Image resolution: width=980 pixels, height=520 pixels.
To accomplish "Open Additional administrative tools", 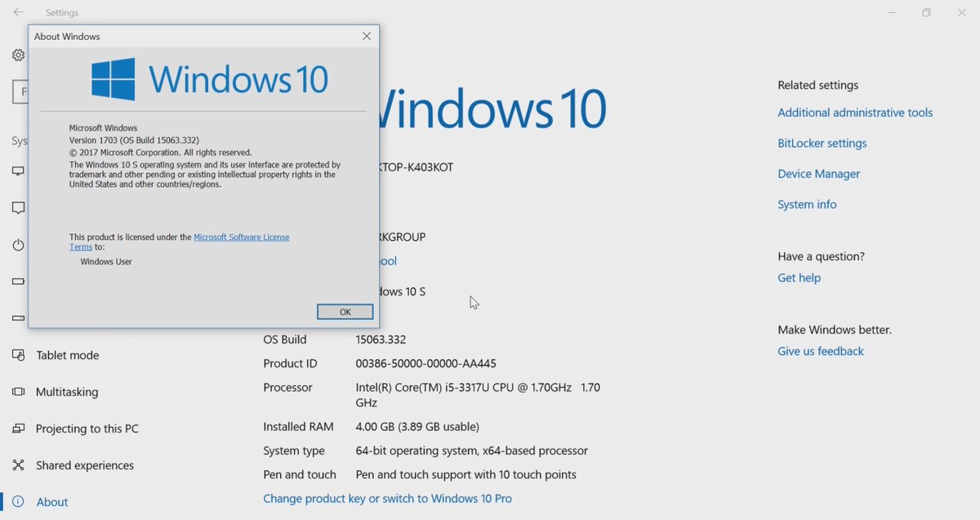I will click(x=855, y=112).
